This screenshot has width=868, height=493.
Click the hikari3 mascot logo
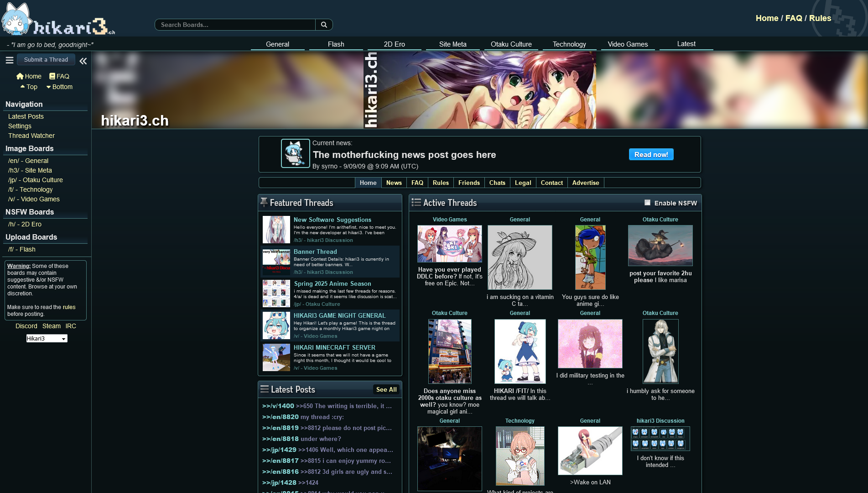click(x=17, y=20)
